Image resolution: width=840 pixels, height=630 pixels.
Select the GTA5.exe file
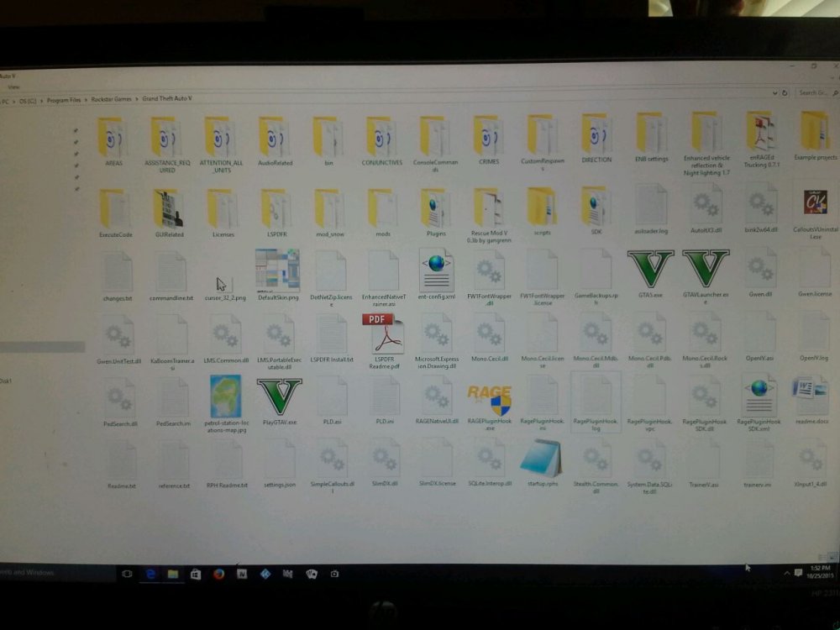point(650,274)
